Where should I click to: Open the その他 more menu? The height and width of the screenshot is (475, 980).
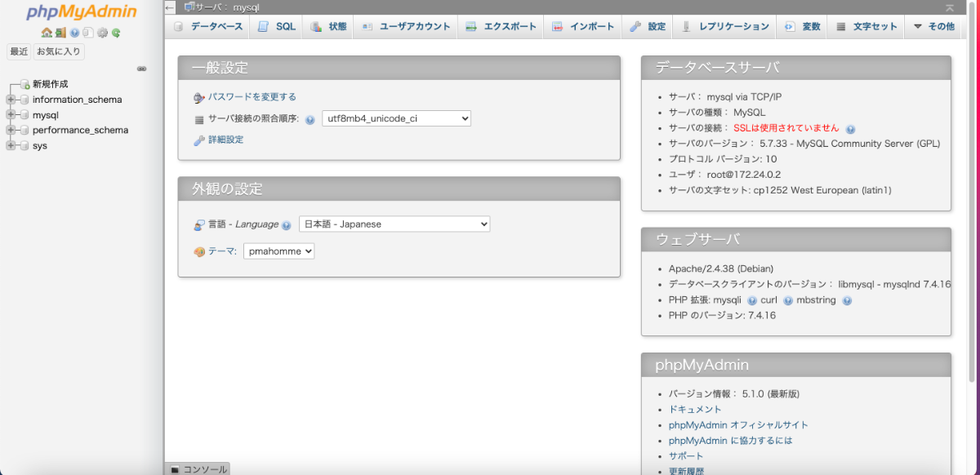coord(933,26)
